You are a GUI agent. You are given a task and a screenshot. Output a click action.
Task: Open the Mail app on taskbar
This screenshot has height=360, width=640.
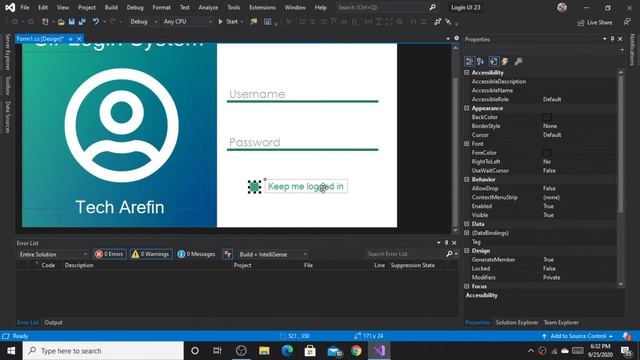click(x=334, y=351)
